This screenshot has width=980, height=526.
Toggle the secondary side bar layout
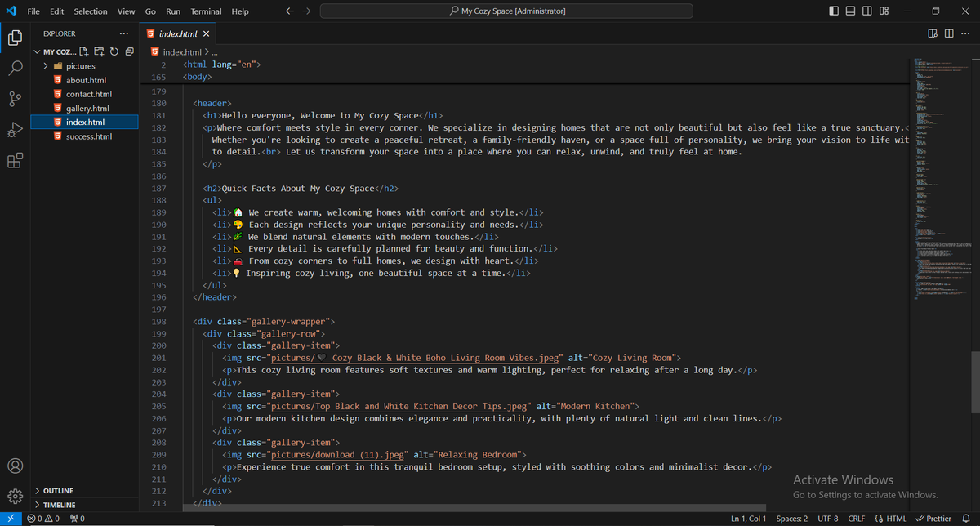(x=867, y=11)
